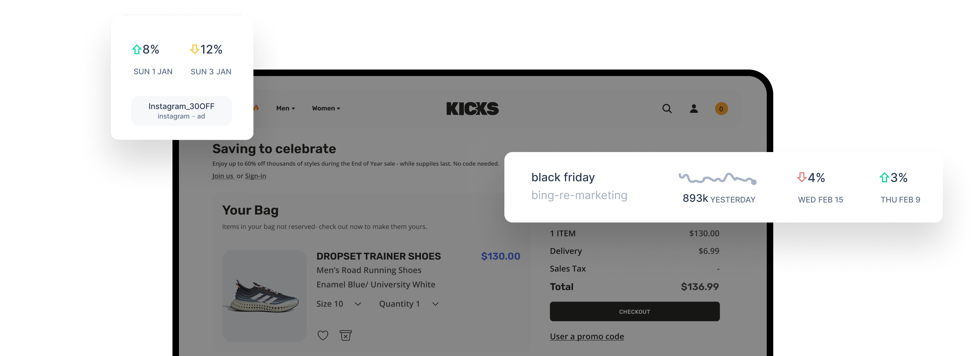Click the search magnifier icon
The height and width of the screenshot is (356, 980).
[x=667, y=109]
